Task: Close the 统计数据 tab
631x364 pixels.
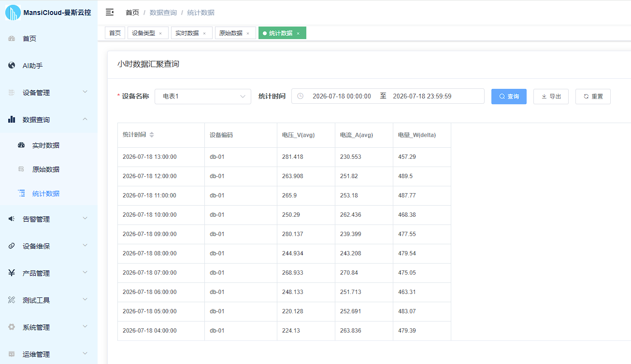Action: (298, 33)
